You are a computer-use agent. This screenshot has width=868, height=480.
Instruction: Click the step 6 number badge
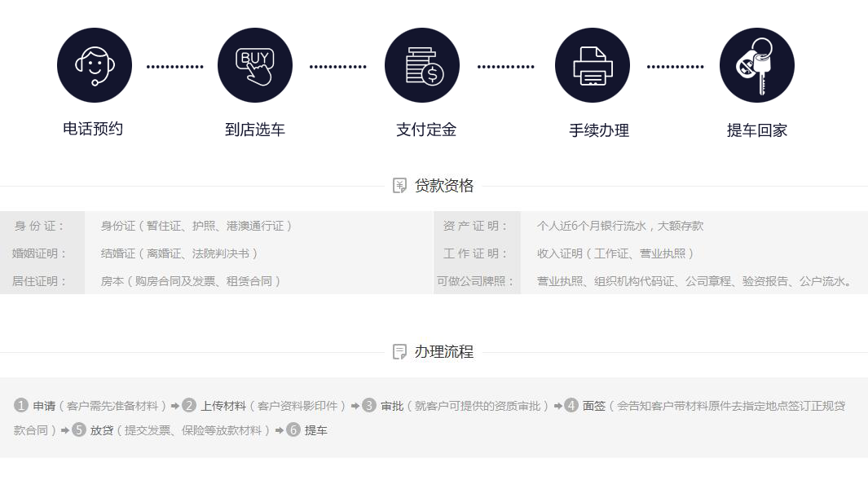(x=293, y=429)
